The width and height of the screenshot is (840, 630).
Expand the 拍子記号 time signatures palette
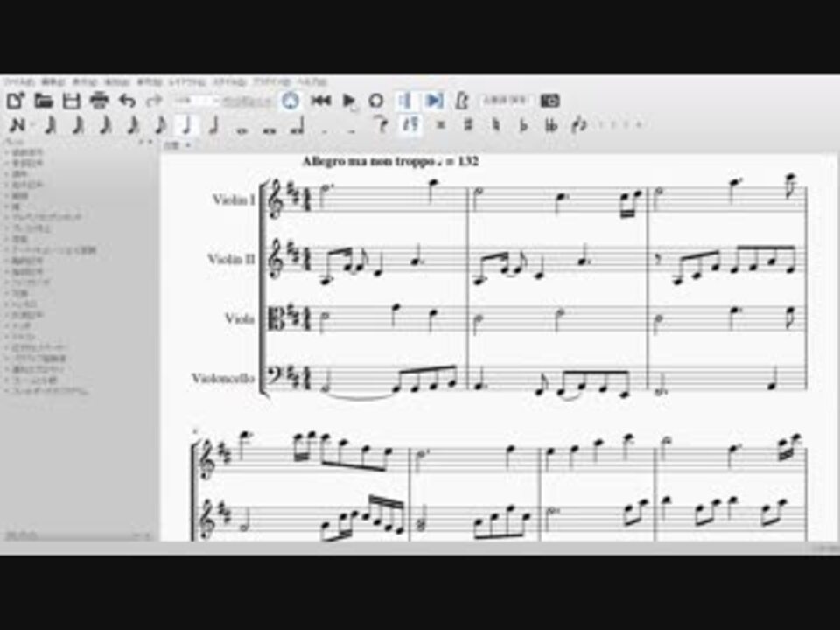click(x=28, y=185)
